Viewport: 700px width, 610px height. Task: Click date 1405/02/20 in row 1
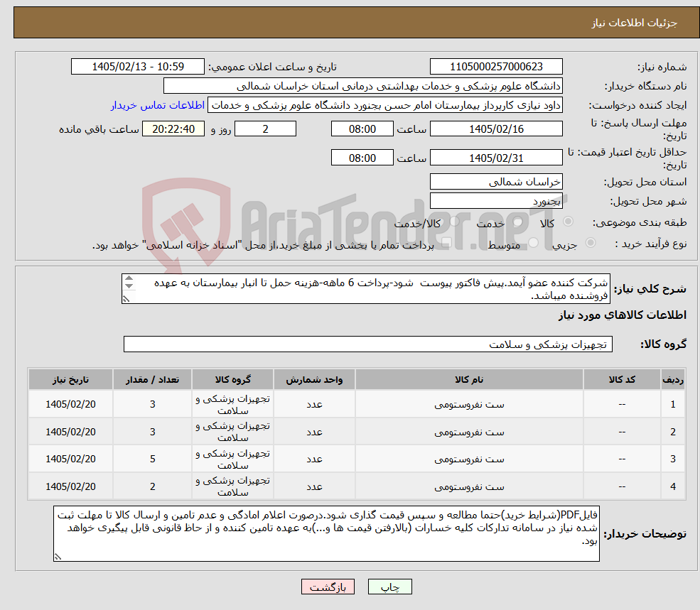coord(70,404)
